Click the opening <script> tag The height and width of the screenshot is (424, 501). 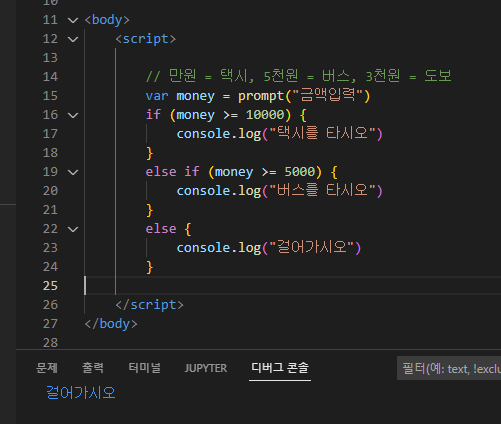(x=145, y=39)
